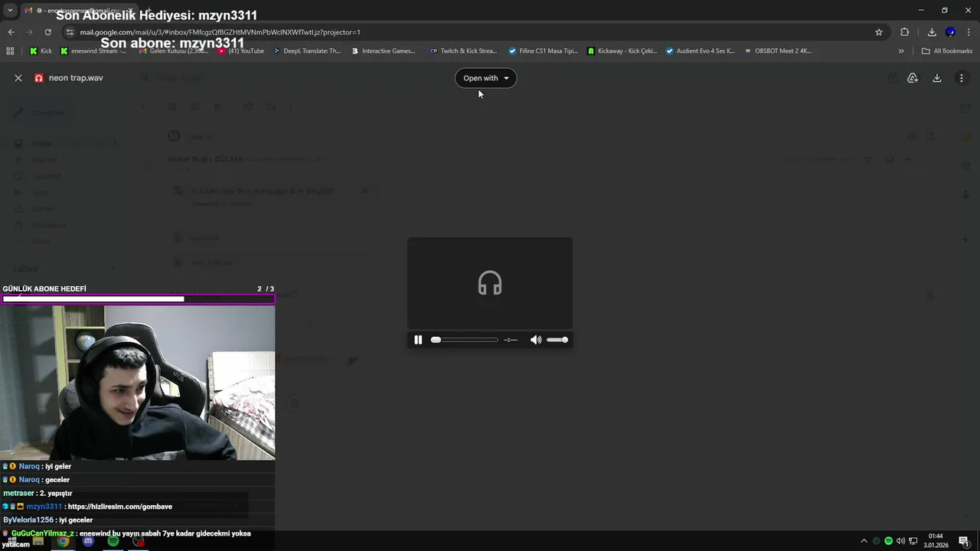Open the 'Open with' dropdown

coord(485,78)
